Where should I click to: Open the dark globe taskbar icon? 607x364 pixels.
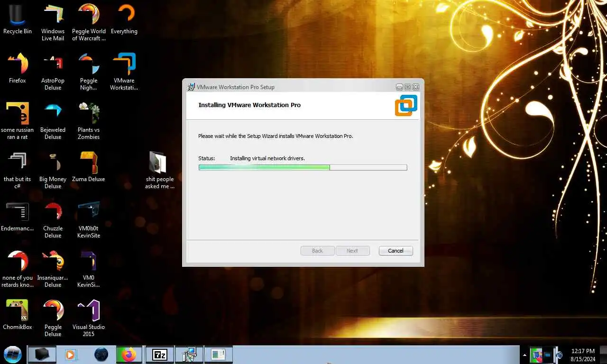coord(101,355)
